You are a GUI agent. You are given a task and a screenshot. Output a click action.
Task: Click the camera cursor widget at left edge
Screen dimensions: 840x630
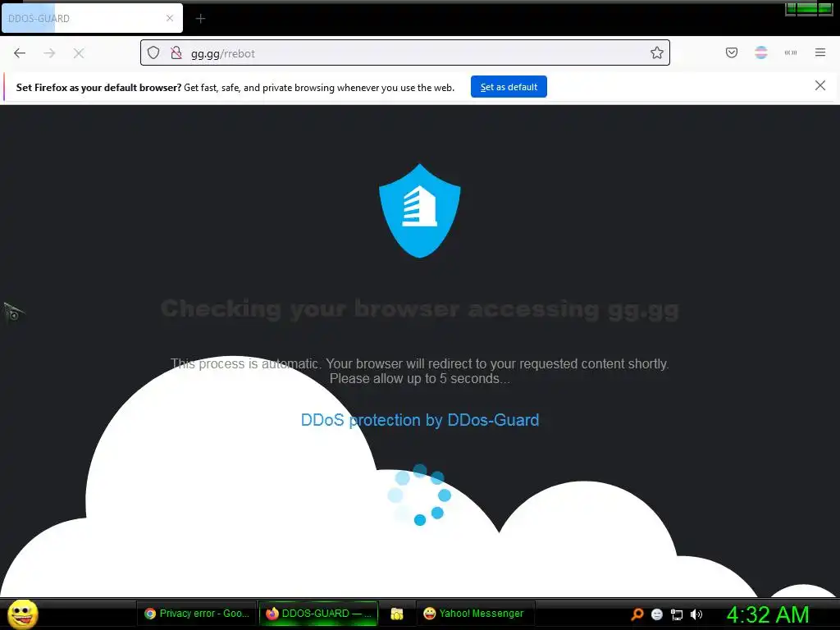pos(13,312)
